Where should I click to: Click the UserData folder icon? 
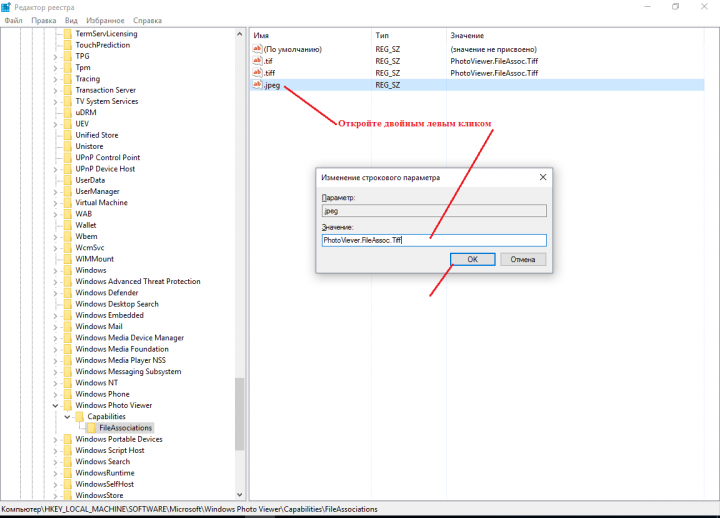click(68, 180)
